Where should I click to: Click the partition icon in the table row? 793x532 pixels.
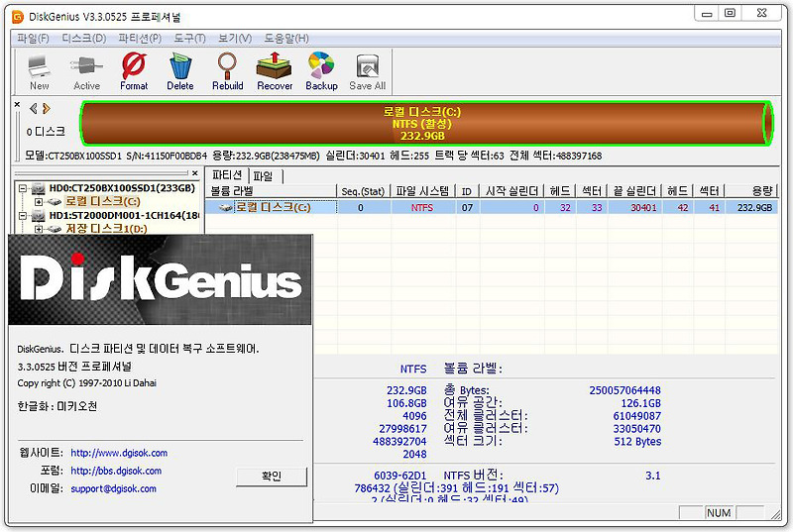[226, 208]
